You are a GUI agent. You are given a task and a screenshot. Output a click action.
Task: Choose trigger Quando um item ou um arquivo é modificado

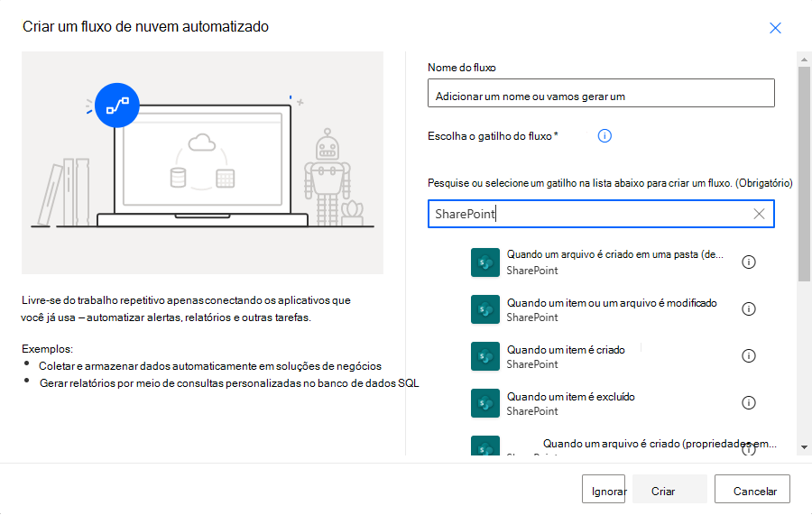click(x=612, y=303)
